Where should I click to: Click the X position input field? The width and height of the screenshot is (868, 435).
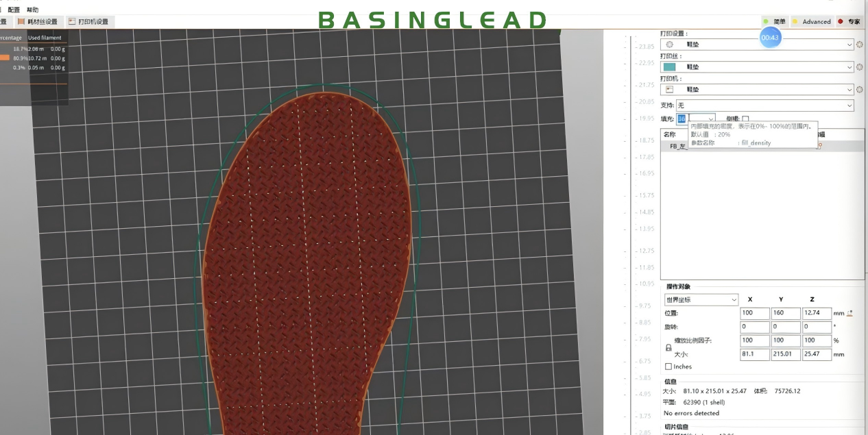(x=754, y=313)
